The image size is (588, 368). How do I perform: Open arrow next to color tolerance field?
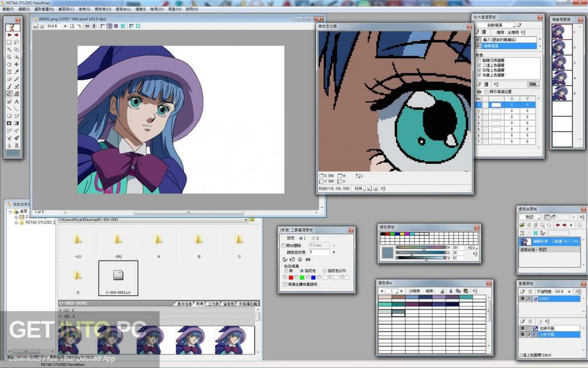334,252
